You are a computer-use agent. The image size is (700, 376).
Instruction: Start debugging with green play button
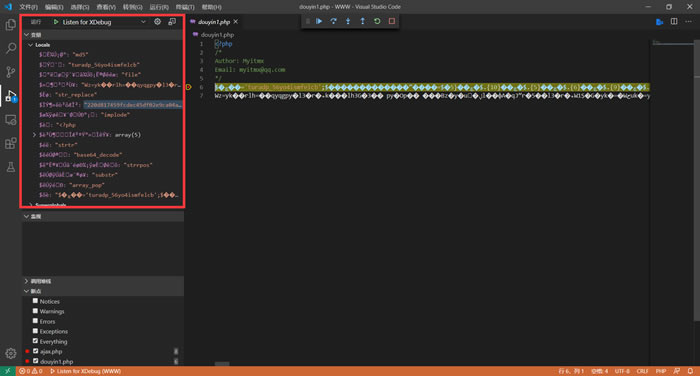point(56,22)
